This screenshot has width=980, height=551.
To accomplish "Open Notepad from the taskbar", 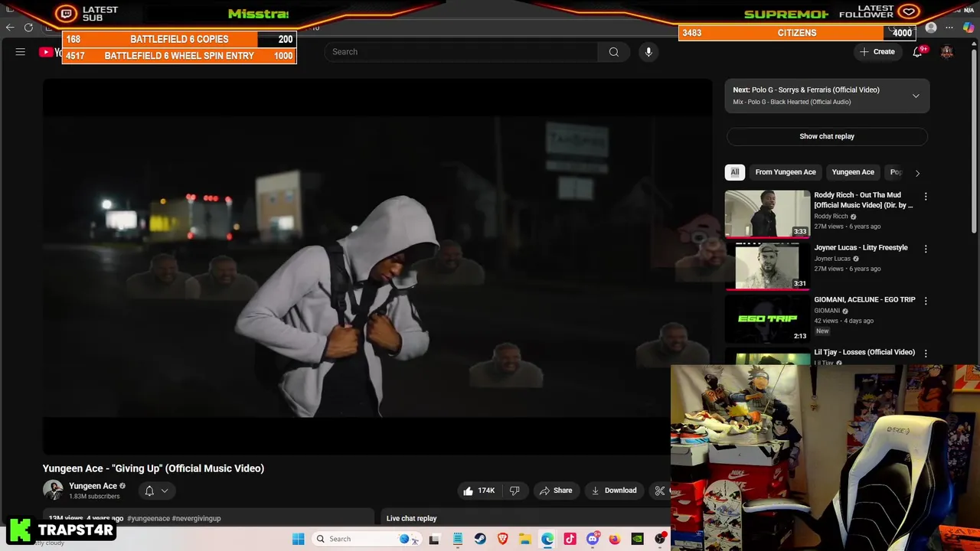I will 458,539.
